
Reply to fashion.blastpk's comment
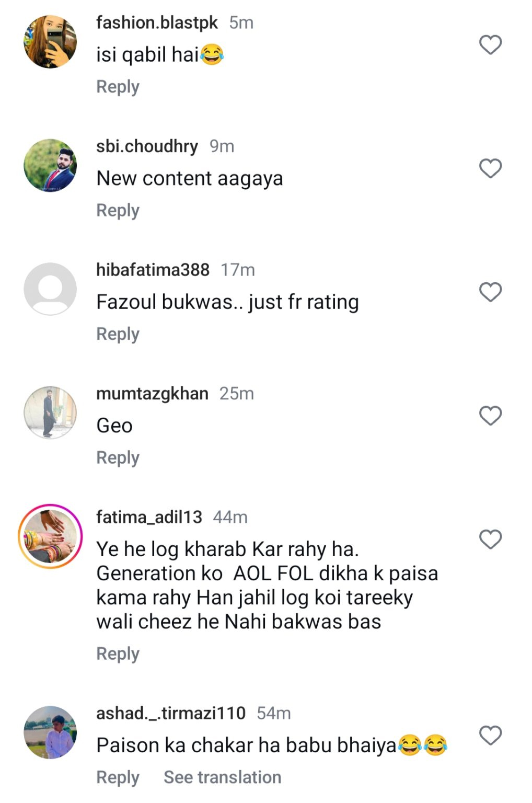[x=118, y=87]
